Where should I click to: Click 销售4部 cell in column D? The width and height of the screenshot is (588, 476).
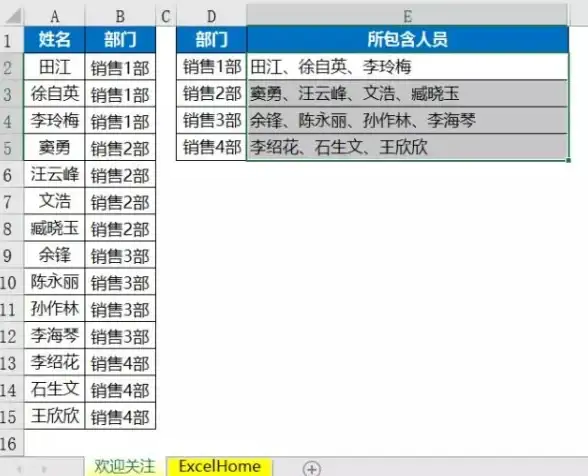(x=212, y=147)
